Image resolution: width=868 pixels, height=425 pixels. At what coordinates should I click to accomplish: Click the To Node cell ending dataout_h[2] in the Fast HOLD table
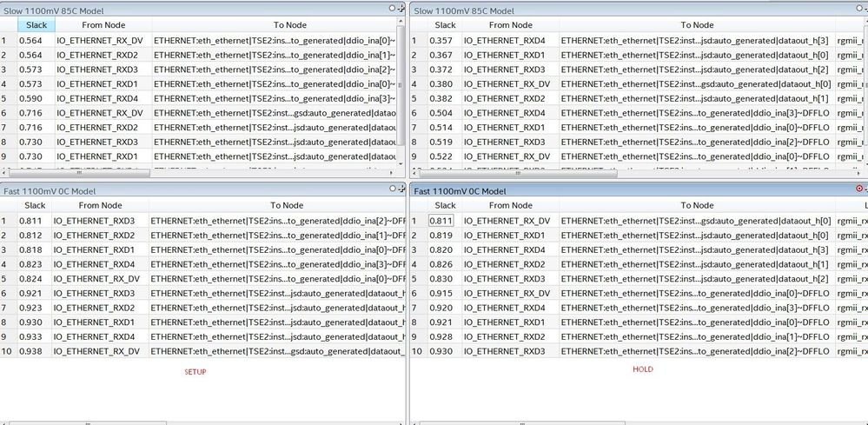tap(697, 279)
